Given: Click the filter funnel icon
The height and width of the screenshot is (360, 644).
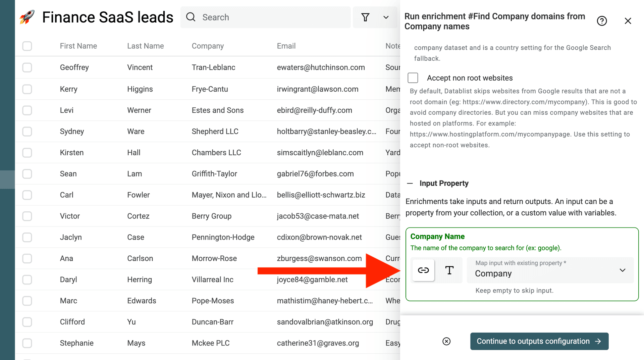Looking at the screenshot, I should (365, 17).
